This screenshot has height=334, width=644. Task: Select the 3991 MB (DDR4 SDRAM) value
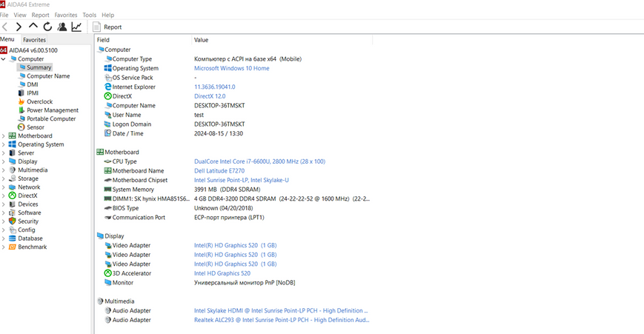[x=227, y=190]
